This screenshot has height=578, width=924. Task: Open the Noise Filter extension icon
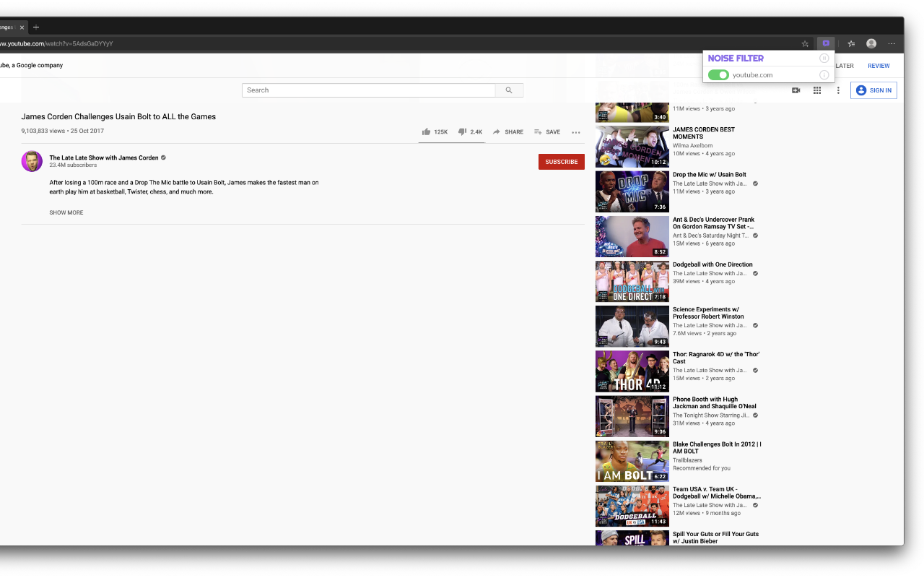(x=826, y=43)
